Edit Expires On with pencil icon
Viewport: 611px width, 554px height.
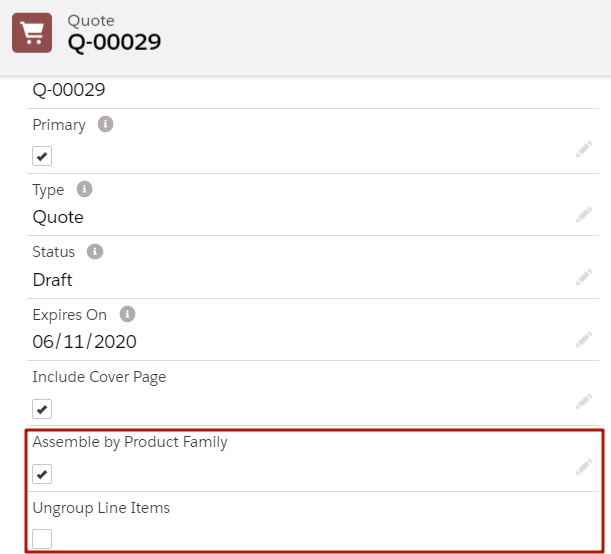[x=584, y=340]
